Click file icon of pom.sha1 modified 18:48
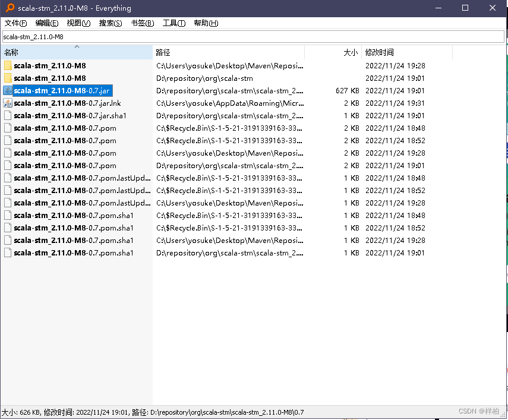Viewport: 508px width, 420px height. [8, 215]
